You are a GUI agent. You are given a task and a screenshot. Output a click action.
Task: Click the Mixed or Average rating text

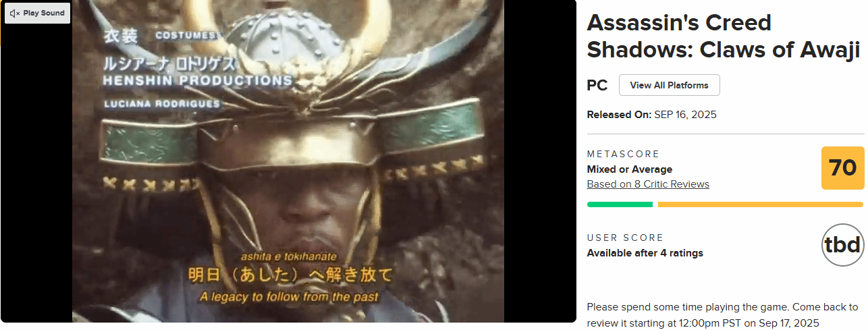click(630, 169)
